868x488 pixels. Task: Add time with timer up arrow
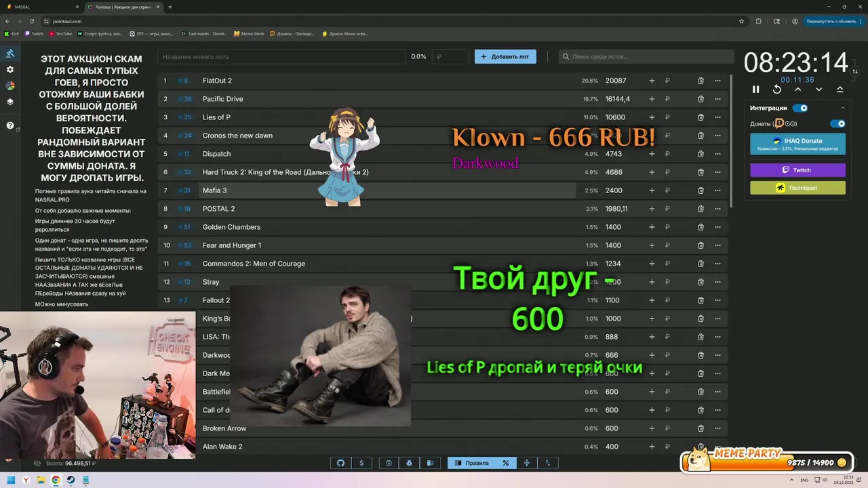798,89
